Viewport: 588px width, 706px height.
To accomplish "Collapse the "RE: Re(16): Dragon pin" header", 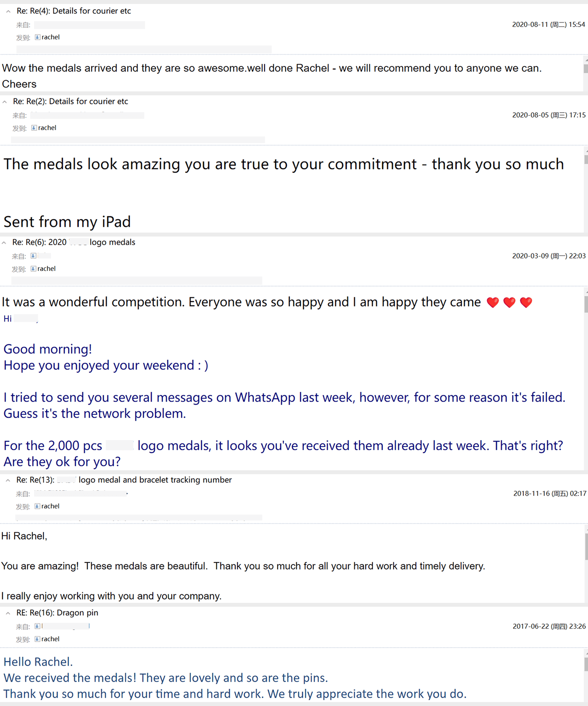I will [8, 613].
